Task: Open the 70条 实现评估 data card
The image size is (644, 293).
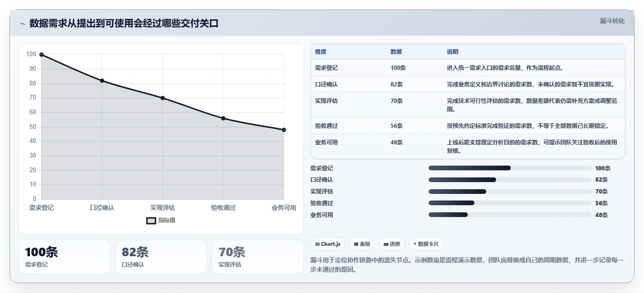Action: [x=258, y=257]
